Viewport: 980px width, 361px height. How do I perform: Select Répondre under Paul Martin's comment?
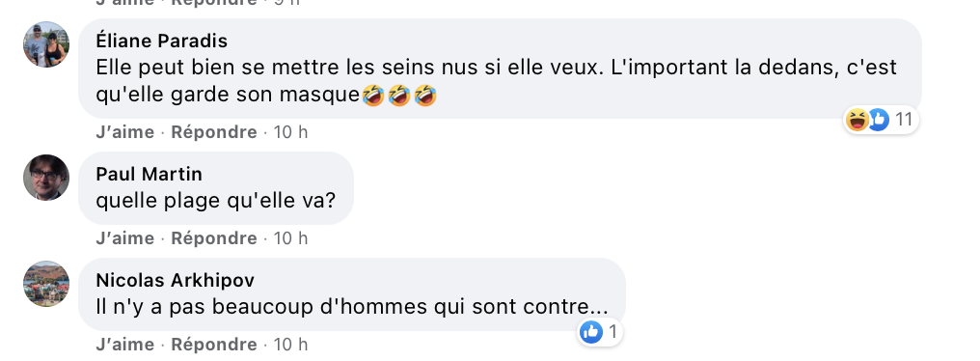(214, 238)
